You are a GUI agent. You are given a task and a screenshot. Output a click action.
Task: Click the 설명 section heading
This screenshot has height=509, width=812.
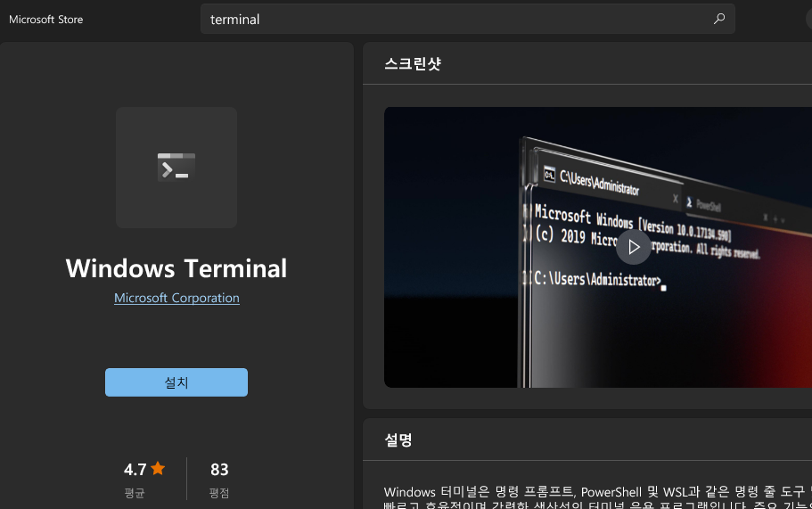pyautogui.click(x=398, y=439)
